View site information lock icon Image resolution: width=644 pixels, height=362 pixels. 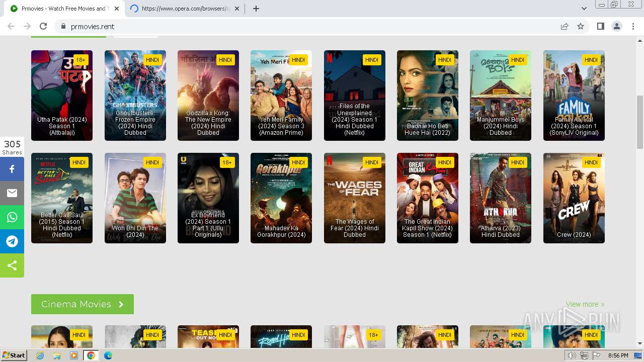click(63, 26)
